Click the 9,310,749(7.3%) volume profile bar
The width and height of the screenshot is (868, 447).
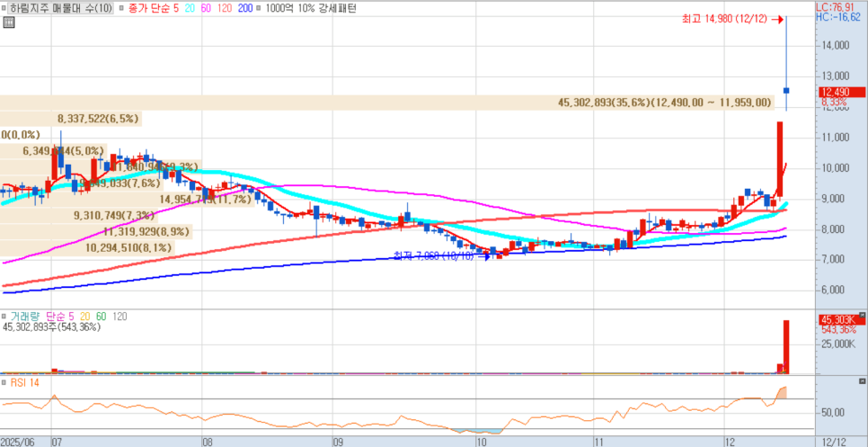(77, 215)
